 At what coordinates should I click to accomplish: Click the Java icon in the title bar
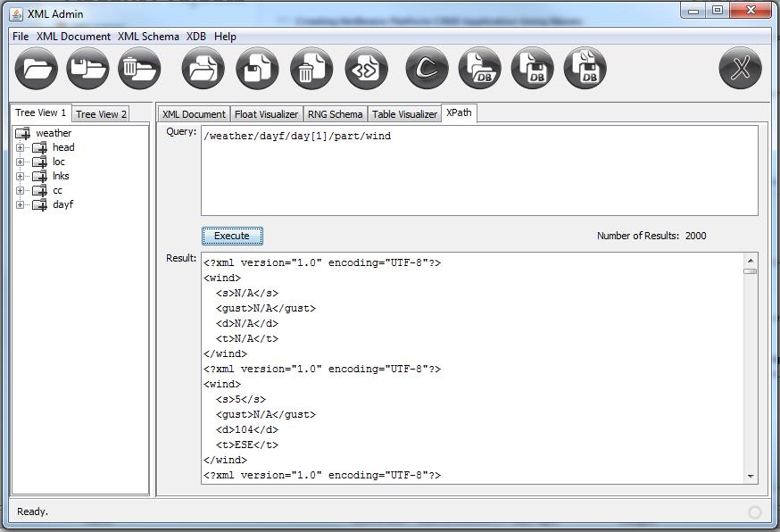[x=16, y=14]
